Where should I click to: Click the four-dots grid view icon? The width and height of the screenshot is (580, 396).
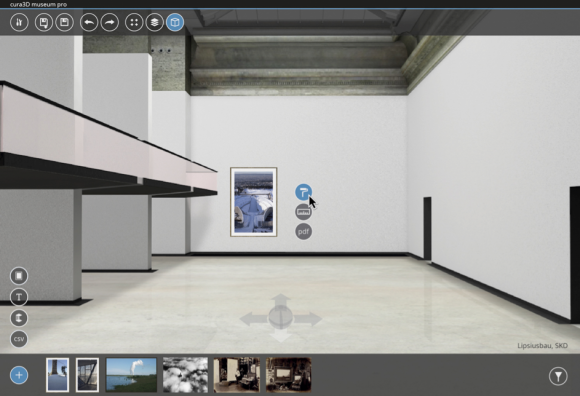[x=134, y=23]
